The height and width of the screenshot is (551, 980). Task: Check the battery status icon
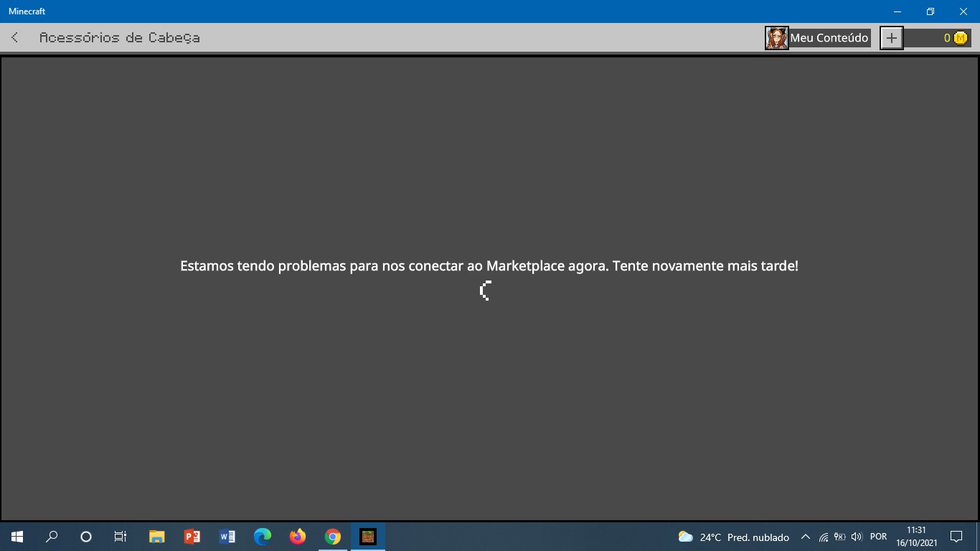tap(839, 537)
